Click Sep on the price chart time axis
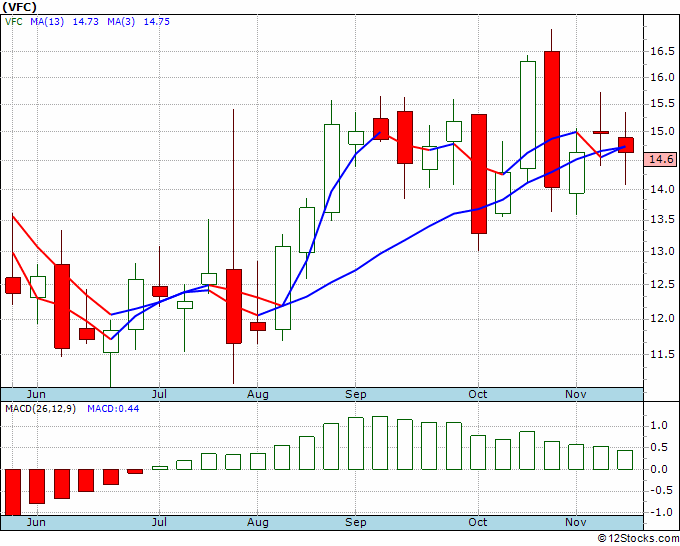 (x=356, y=394)
